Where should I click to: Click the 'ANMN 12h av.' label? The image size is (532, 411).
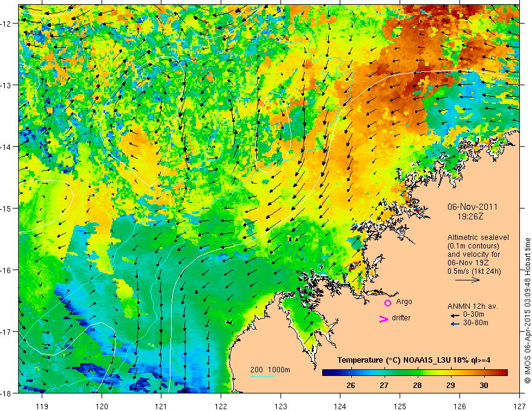click(473, 306)
